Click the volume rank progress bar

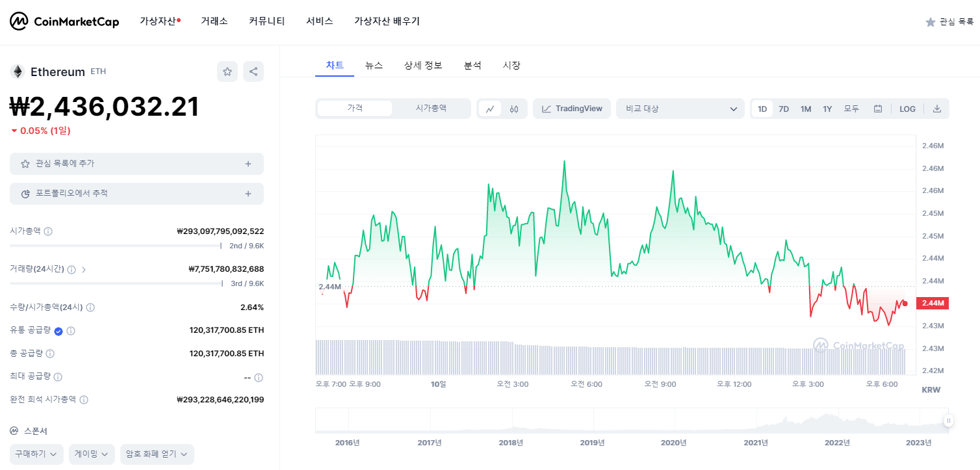pyautogui.click(x=116, y=283)
